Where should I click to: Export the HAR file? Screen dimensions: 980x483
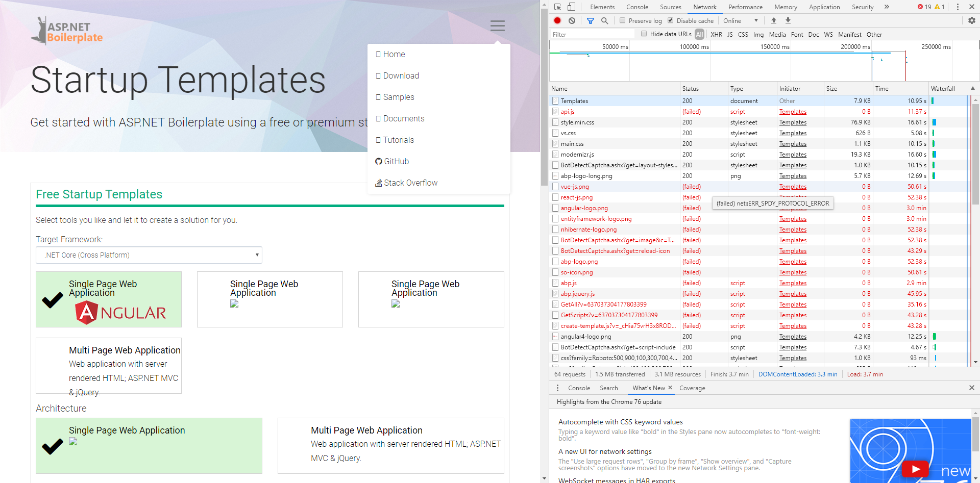pyautogui.click(x=788, y=20)
